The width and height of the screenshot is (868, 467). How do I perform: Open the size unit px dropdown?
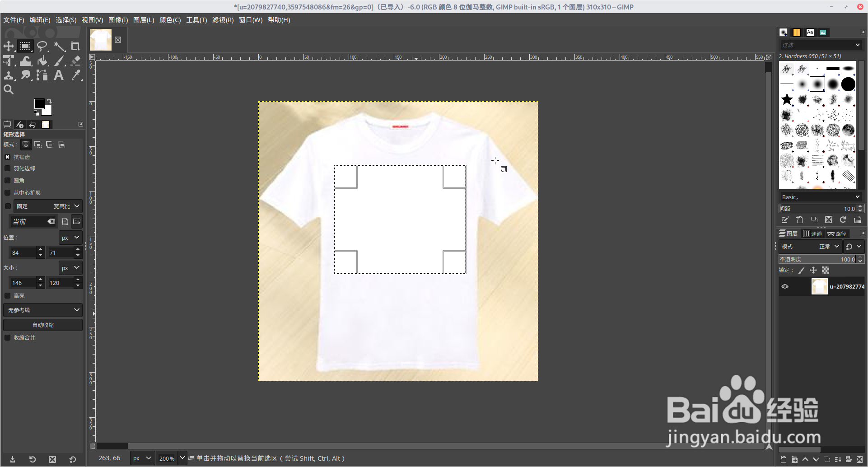(70, 268)
